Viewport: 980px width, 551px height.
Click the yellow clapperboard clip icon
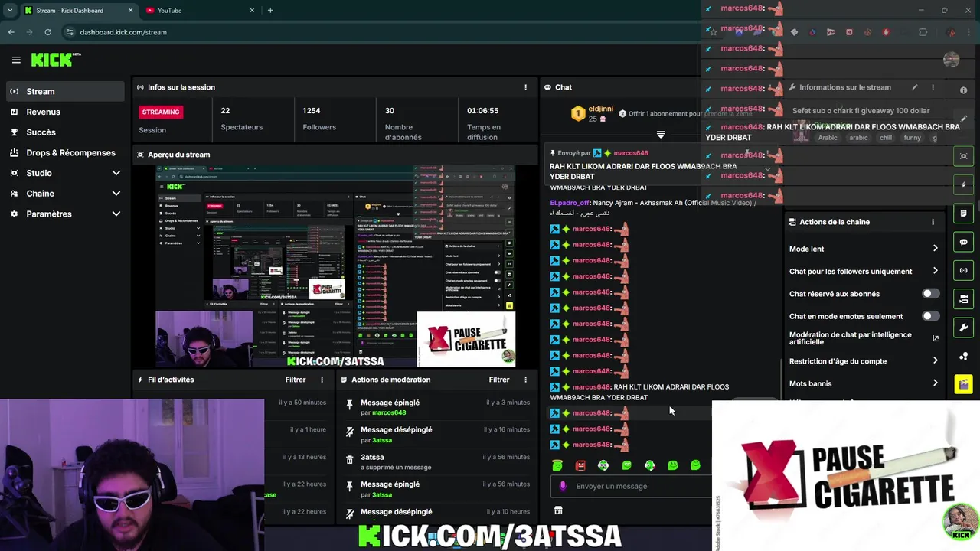coord(963,384)
